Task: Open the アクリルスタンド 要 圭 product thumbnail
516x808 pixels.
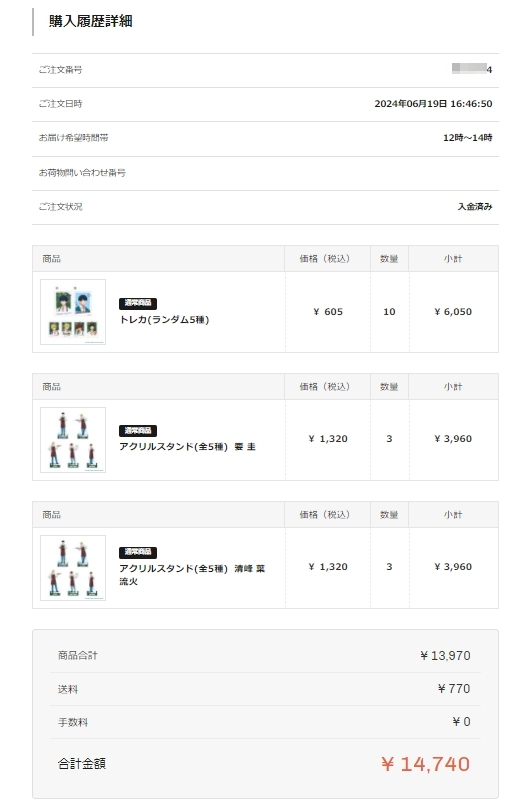Action: tap(73, 440)
